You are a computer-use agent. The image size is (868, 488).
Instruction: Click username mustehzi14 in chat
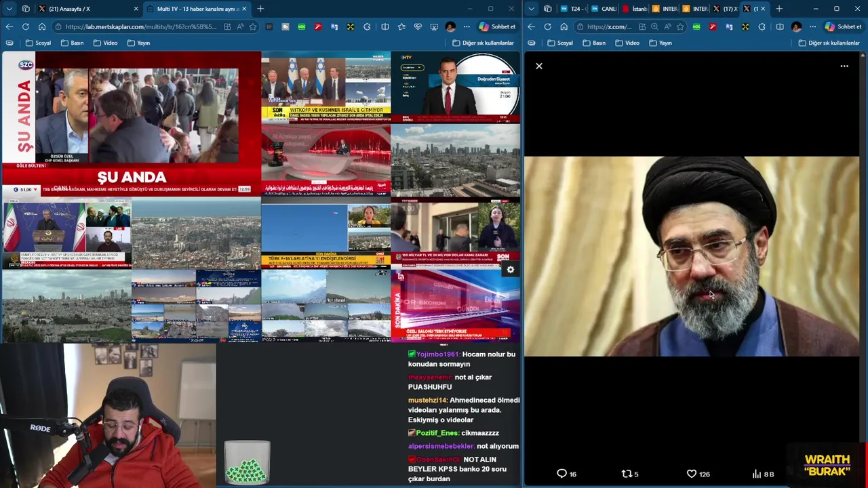pos(427,400)
